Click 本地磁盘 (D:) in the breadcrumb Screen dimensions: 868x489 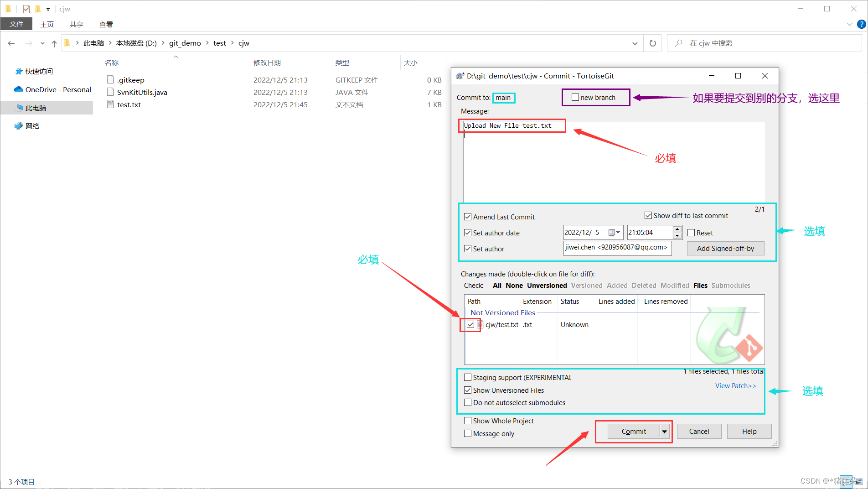[136, 43]
